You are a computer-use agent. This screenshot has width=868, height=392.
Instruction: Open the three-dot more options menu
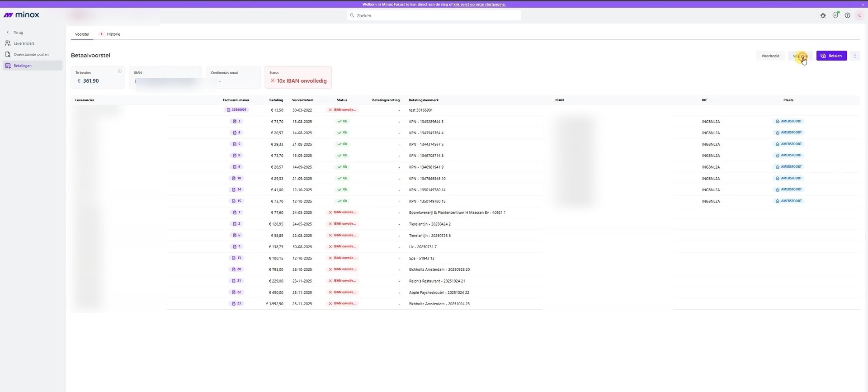[x=855, y=56]
